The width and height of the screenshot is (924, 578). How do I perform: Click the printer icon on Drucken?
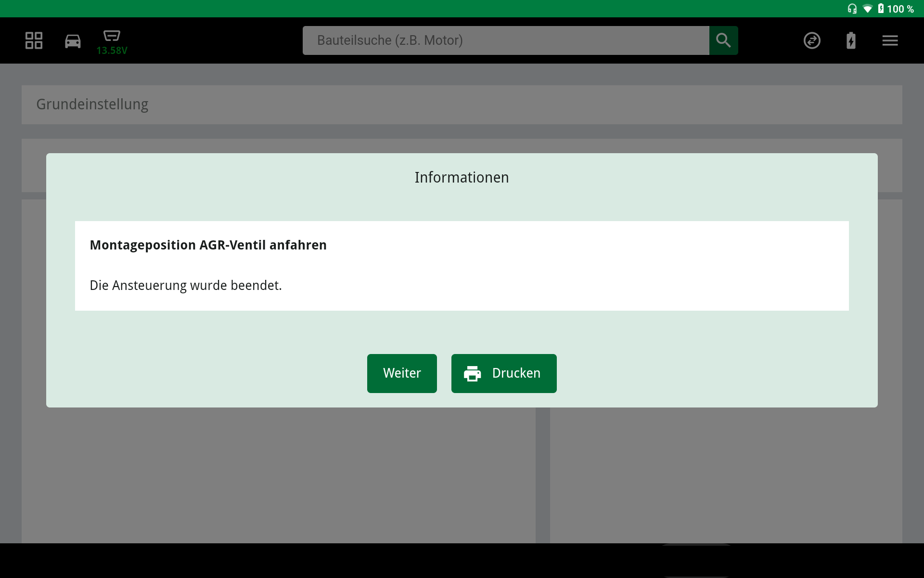click(x=472, y=374)
